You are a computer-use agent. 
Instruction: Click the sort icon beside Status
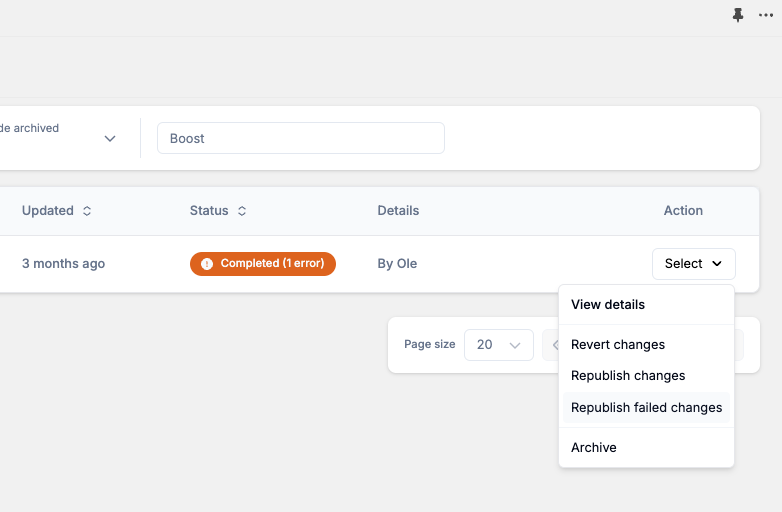tap(242, 211)
